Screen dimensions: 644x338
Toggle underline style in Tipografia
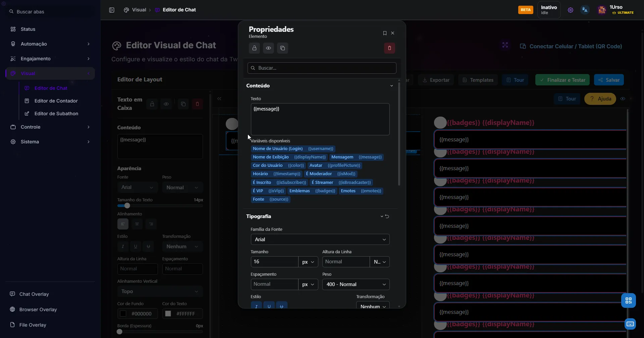[269, 306]
